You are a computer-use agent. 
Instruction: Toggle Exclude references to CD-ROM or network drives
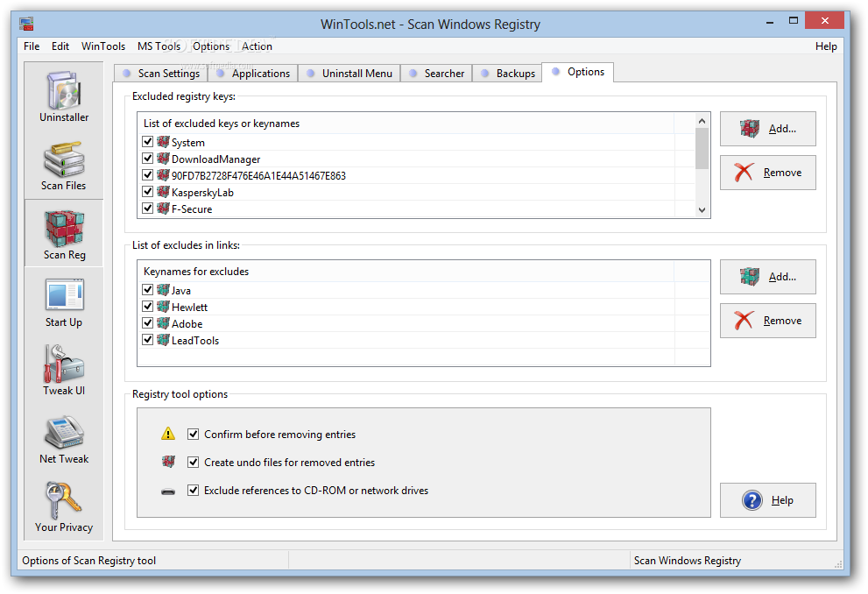(x=194, y=490)
